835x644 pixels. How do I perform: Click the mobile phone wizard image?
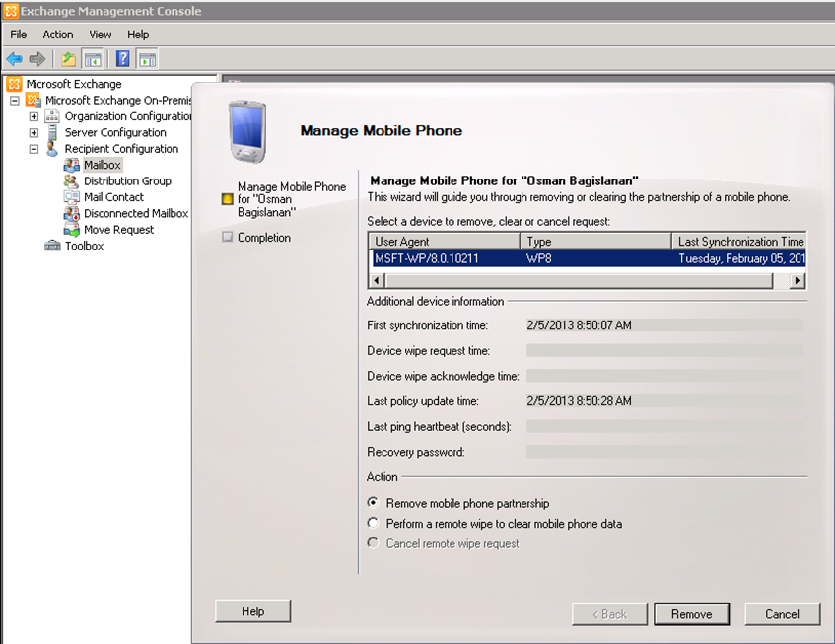coord(247,131)
